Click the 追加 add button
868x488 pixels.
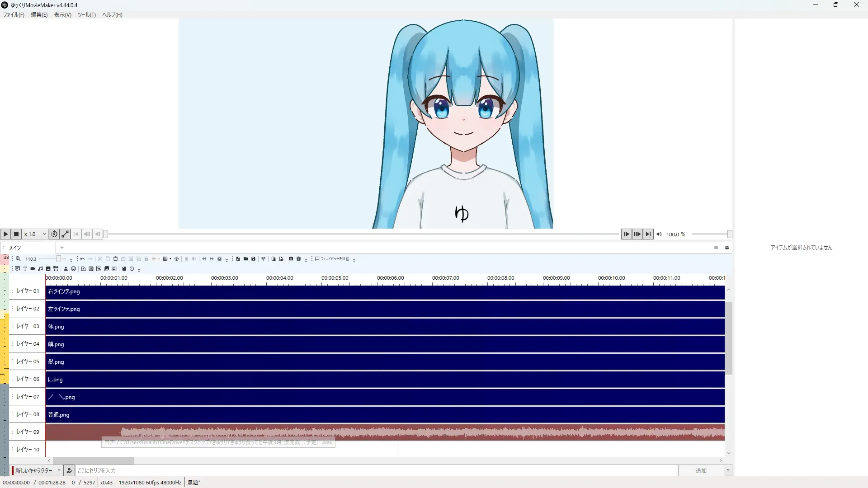[x=701, y=470]
